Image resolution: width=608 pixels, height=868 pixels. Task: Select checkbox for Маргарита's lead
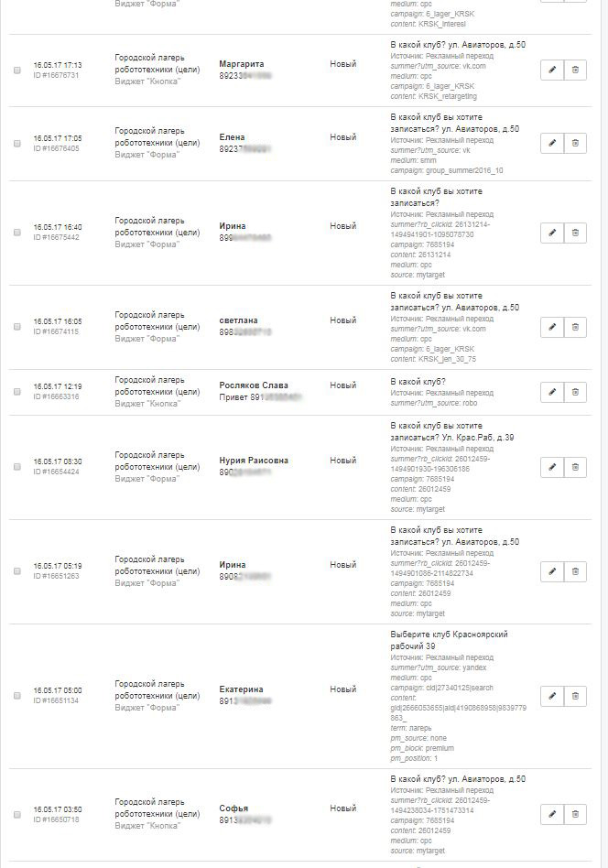pos(17,71)
